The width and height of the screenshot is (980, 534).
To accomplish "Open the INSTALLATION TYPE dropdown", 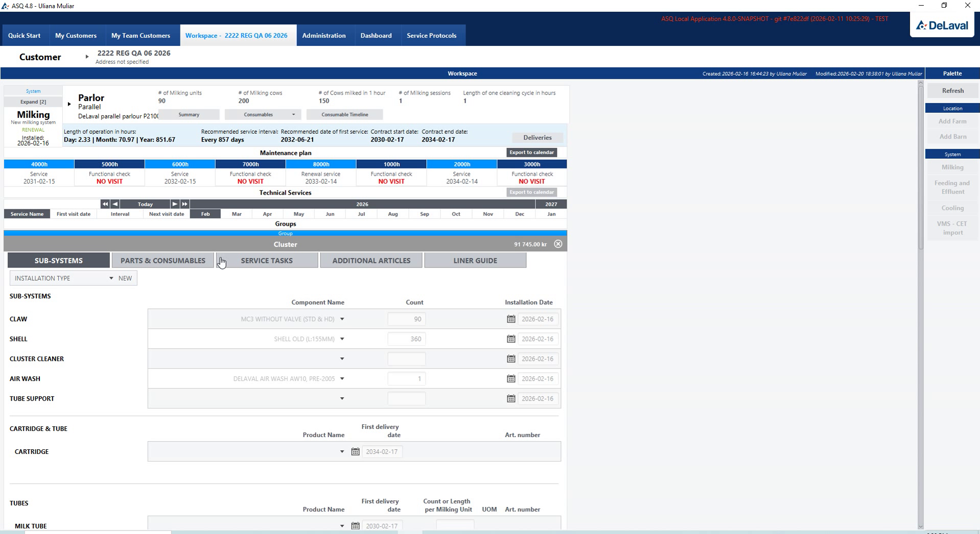I will pos(111,278).
